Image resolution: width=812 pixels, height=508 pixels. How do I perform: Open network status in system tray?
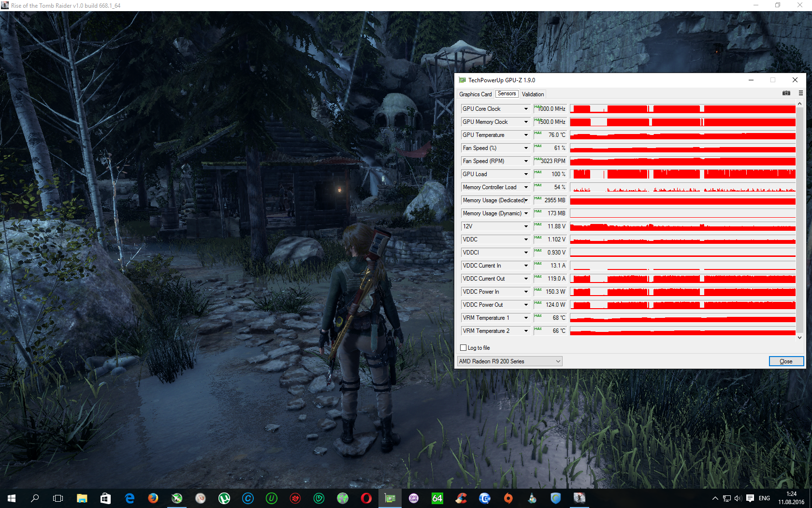pyautogui.click(x=727, y=498)
